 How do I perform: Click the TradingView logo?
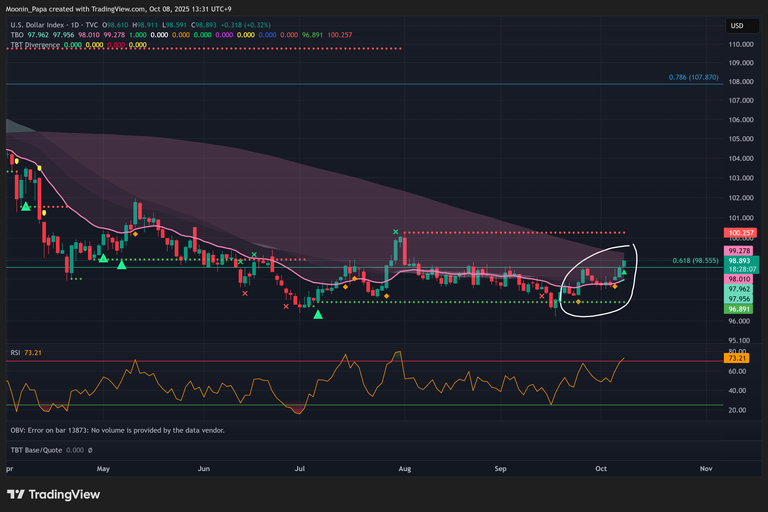56,494
